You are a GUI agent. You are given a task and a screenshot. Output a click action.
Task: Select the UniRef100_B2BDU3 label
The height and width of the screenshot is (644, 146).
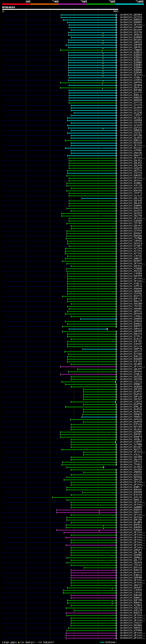click(x=131, y=53)
